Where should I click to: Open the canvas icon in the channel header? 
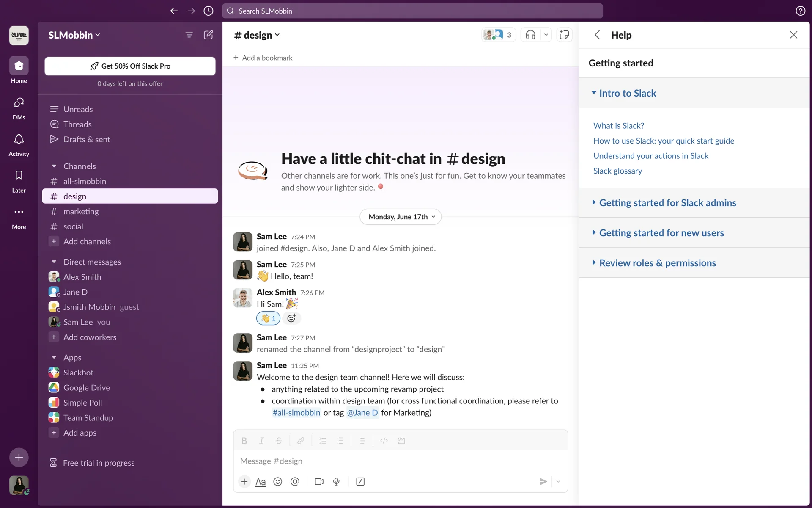tap(564, 35)
